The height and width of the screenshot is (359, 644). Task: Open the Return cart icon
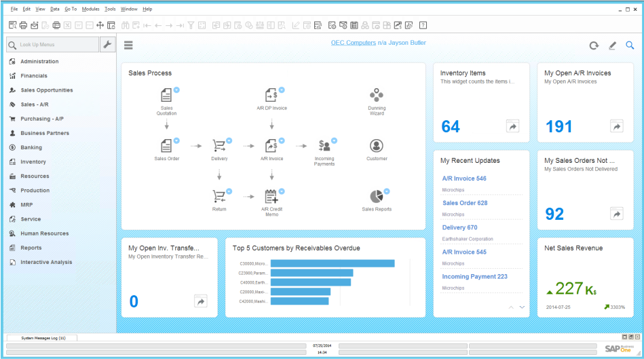tap(219, 196)
